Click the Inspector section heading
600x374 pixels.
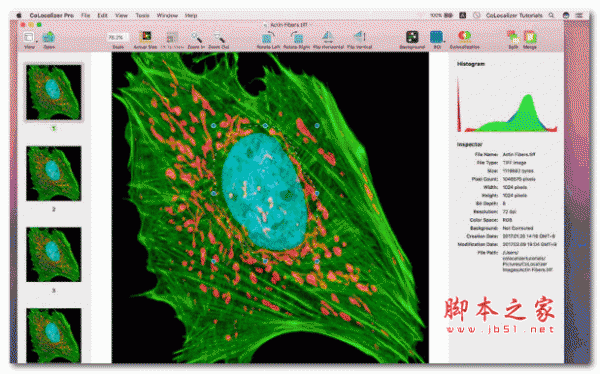(x=470, y=144)
